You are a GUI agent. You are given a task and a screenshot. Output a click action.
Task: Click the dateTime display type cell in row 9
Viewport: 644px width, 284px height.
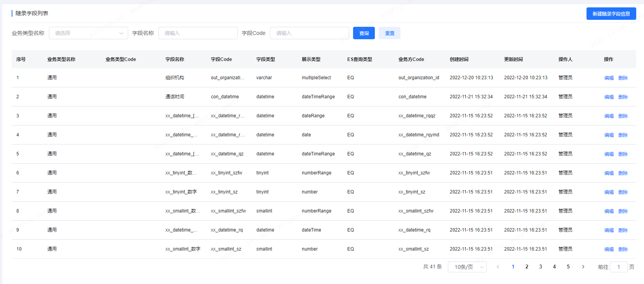coord(312,230)
